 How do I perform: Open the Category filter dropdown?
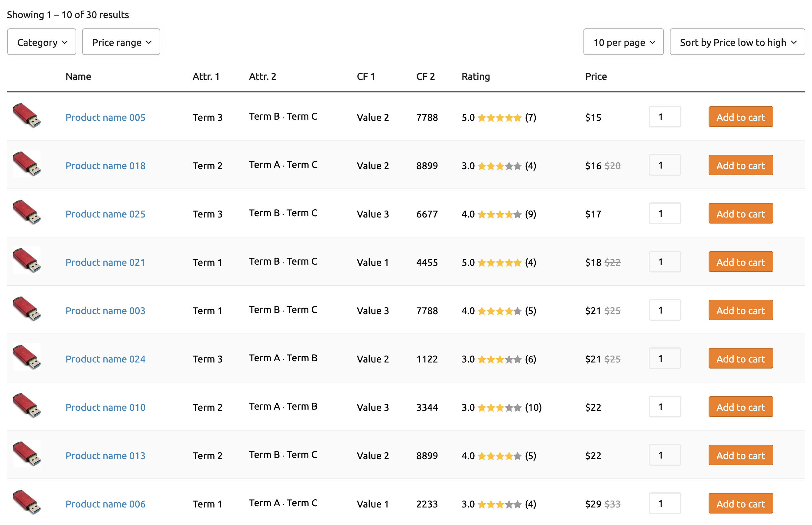42,42
